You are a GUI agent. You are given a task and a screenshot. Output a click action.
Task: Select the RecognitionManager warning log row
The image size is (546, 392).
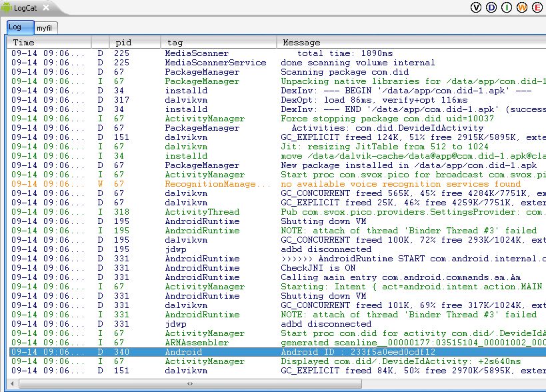click(x=277, y=184)
